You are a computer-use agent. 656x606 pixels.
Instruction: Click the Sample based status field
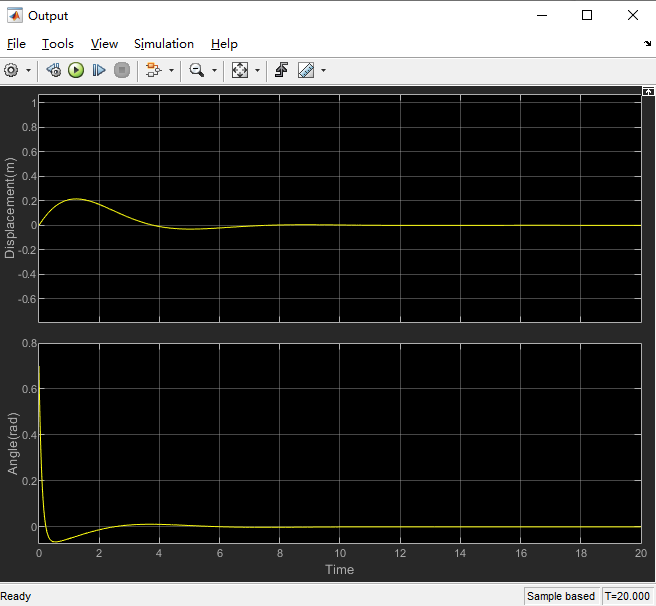pyautogui.click(x=561, y=596)
